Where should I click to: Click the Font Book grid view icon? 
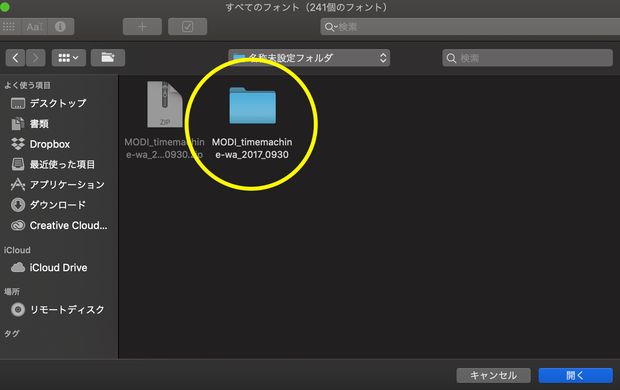9,27
